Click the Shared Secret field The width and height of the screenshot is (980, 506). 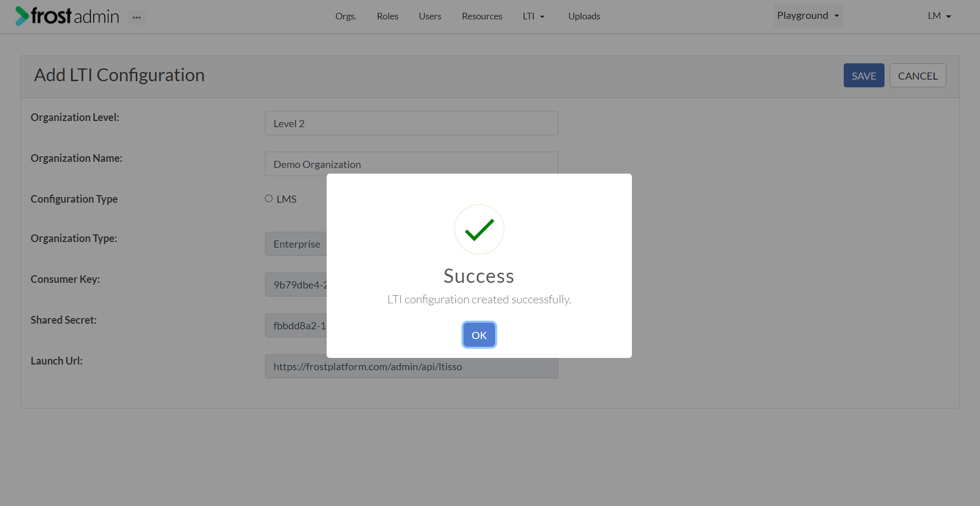pos(296,325)
